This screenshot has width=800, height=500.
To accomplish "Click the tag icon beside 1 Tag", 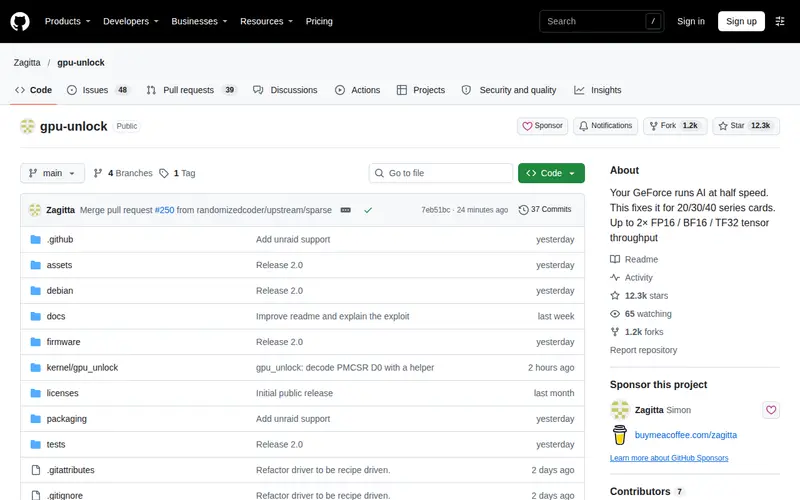I will point(164,173).
